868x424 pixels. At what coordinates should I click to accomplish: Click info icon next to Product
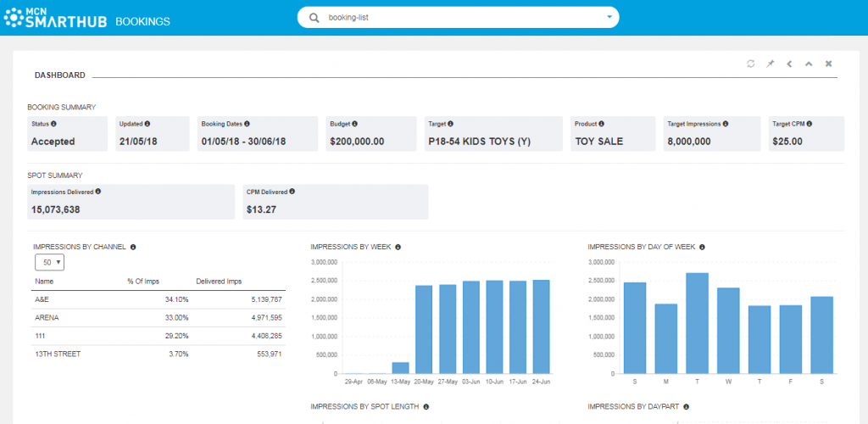point(601,124)
